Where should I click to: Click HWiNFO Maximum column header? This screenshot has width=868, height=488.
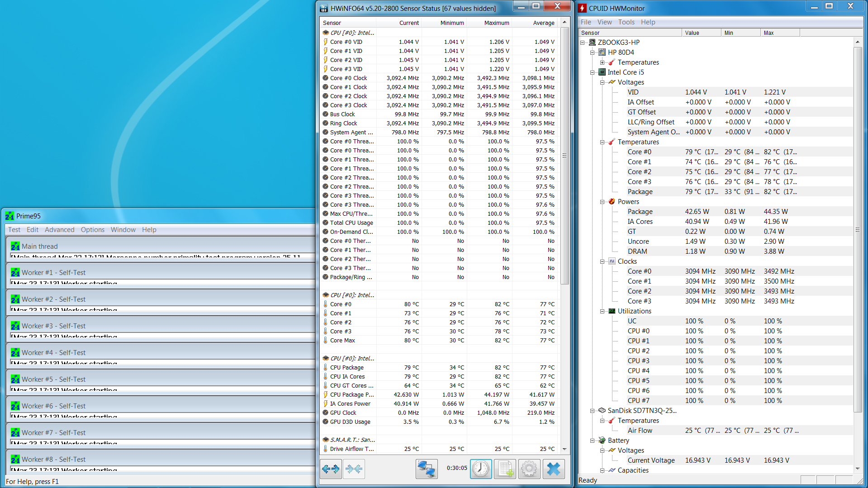coord(489,23)
